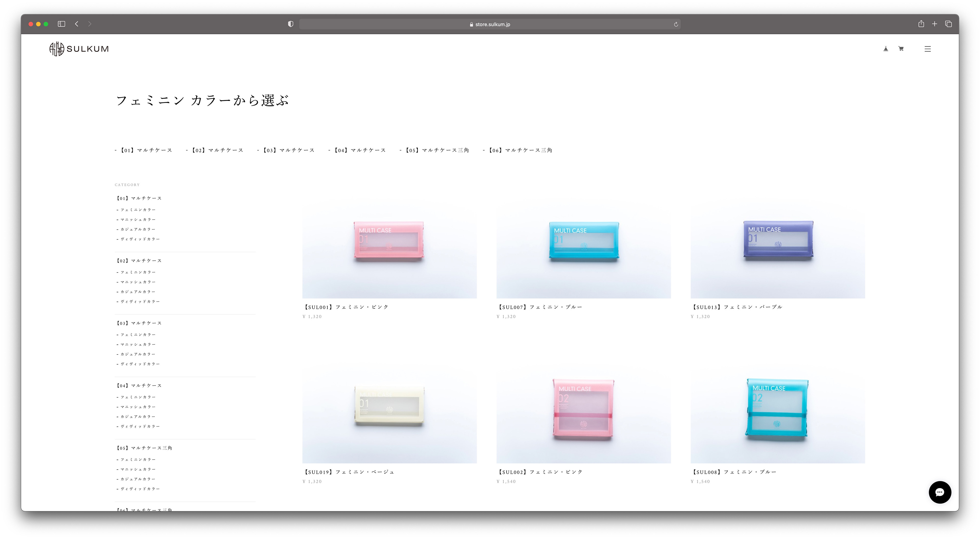The height and width of the screenshot is (539, 980).
Task: Click the account icon beside the cart
Action: coord(886,49)
